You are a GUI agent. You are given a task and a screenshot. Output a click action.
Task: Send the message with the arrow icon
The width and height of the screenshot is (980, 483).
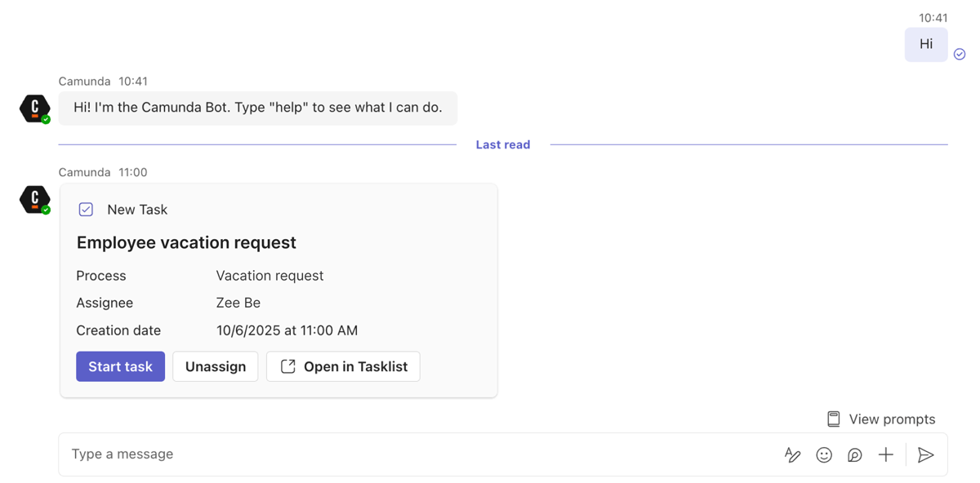pos(925,455)
